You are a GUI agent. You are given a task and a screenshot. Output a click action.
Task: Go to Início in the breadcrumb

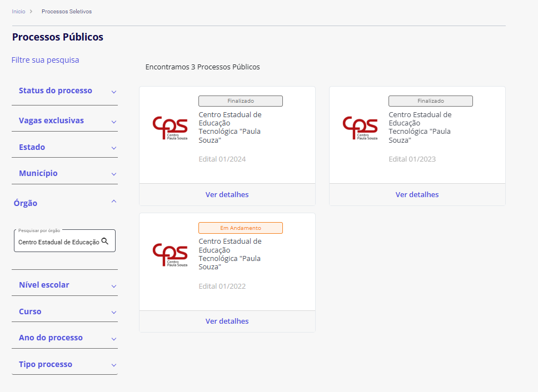pos(18,11)
